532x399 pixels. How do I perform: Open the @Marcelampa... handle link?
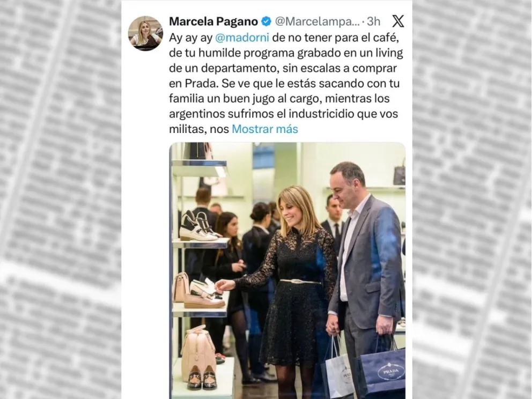coord(317,21)
